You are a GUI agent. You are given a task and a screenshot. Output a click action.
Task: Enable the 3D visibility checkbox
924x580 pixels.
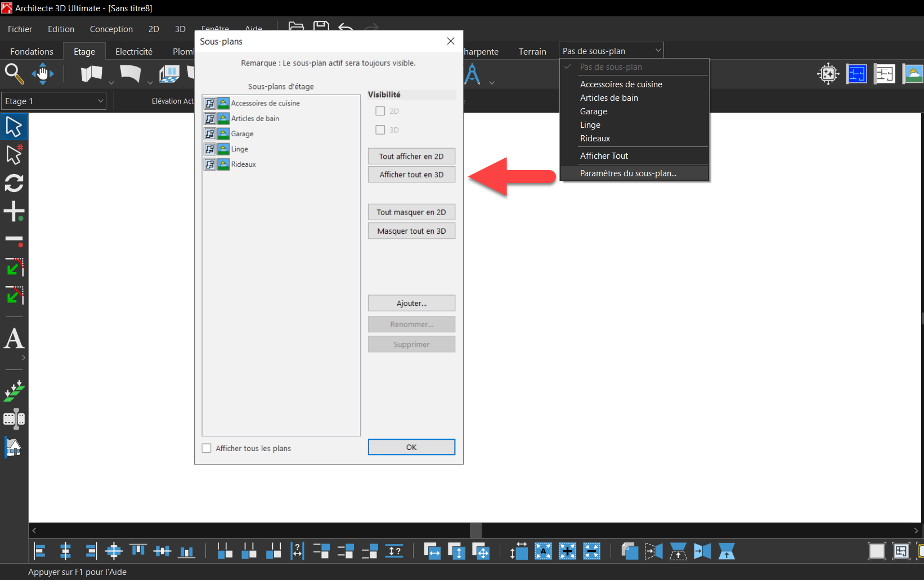pyautogui.click(x=380, y=130)
